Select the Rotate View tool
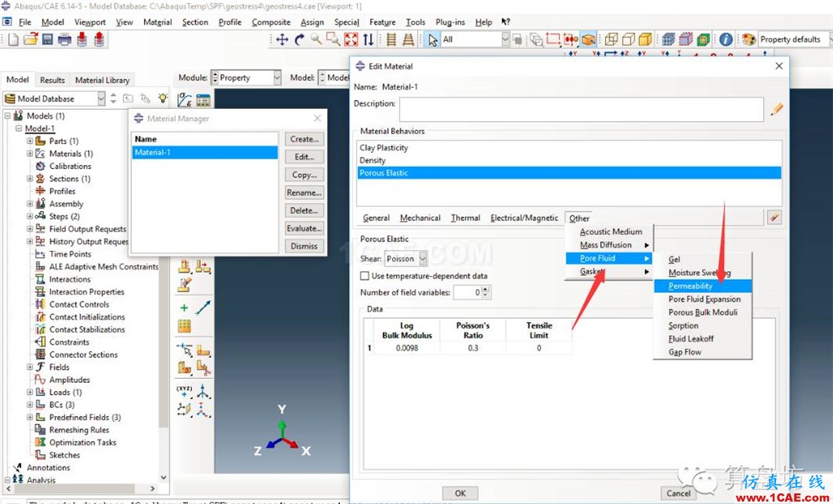 click(299, 39)
